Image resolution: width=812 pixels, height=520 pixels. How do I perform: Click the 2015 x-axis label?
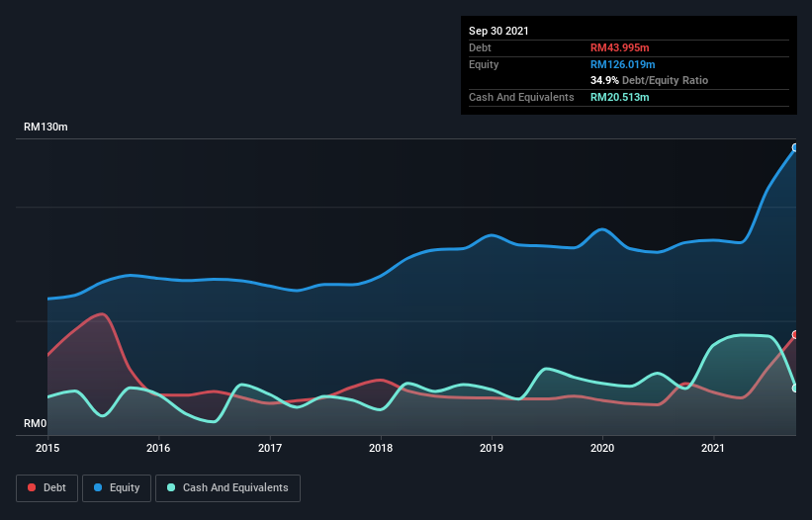[x=47, y=448]
